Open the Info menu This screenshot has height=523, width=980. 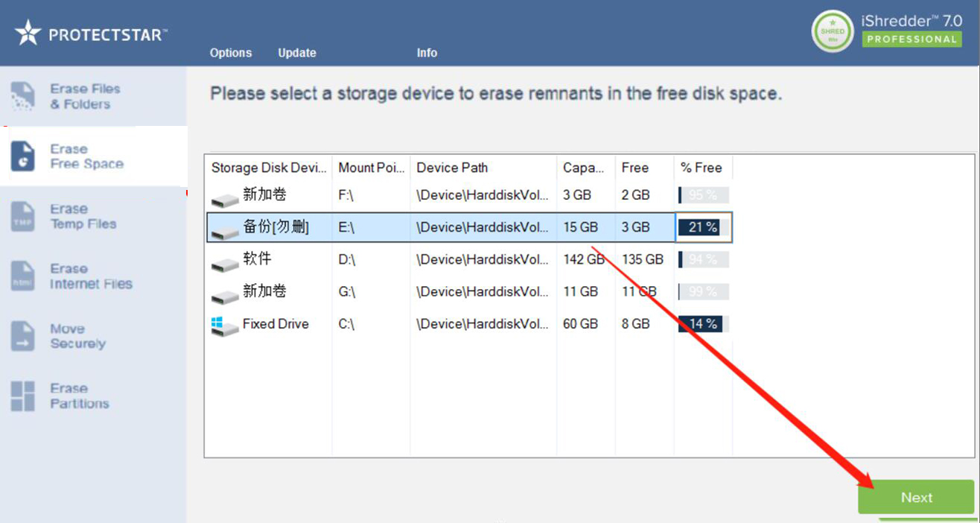click(427, 53)
